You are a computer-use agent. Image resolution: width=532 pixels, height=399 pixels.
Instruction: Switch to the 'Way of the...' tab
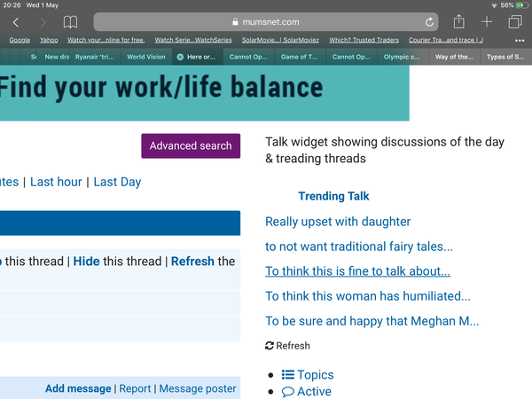pos(454,57)
